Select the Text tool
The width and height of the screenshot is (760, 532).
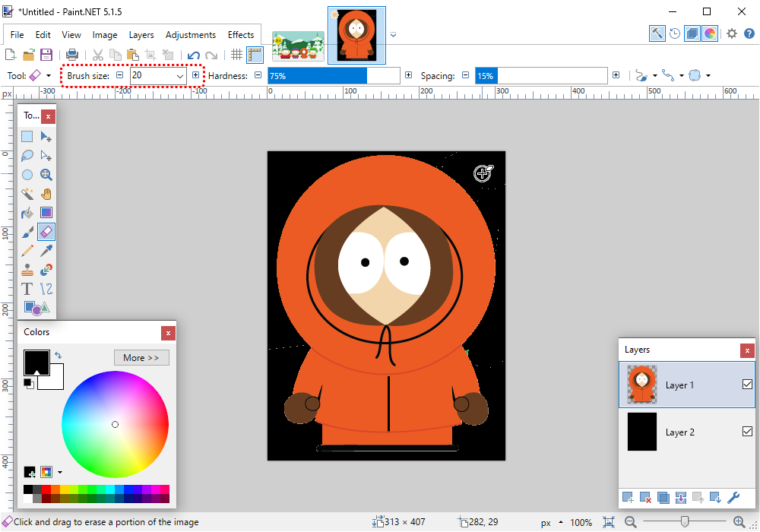pos(27,289)
